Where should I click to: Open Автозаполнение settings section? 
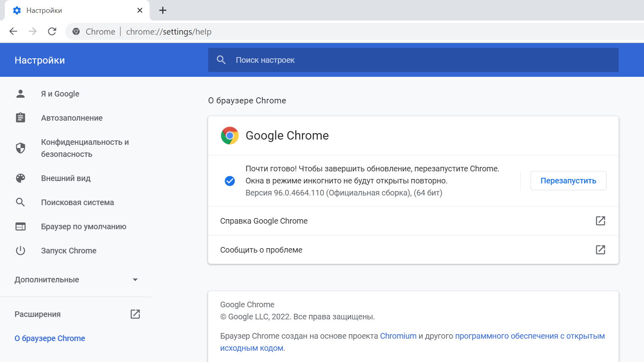coord(72,118)
